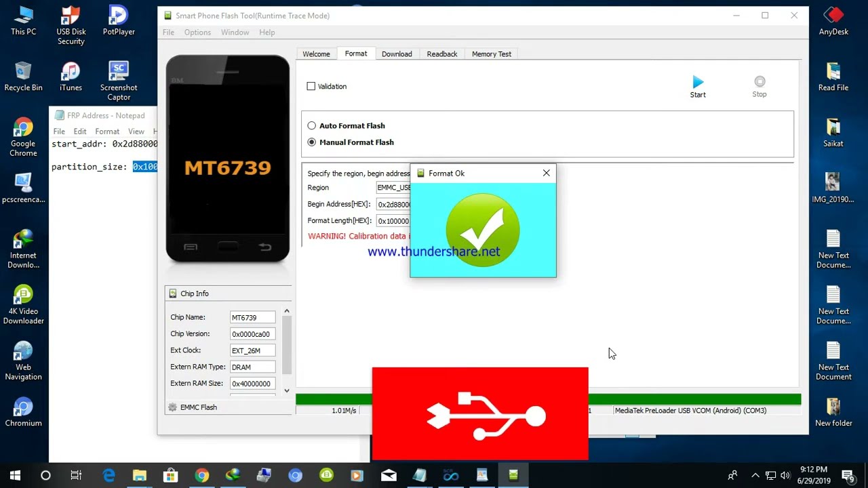The width and height of the screenshot is (868, 488).
Task: Open Read File desktop icon
Action: pos(833,76)
